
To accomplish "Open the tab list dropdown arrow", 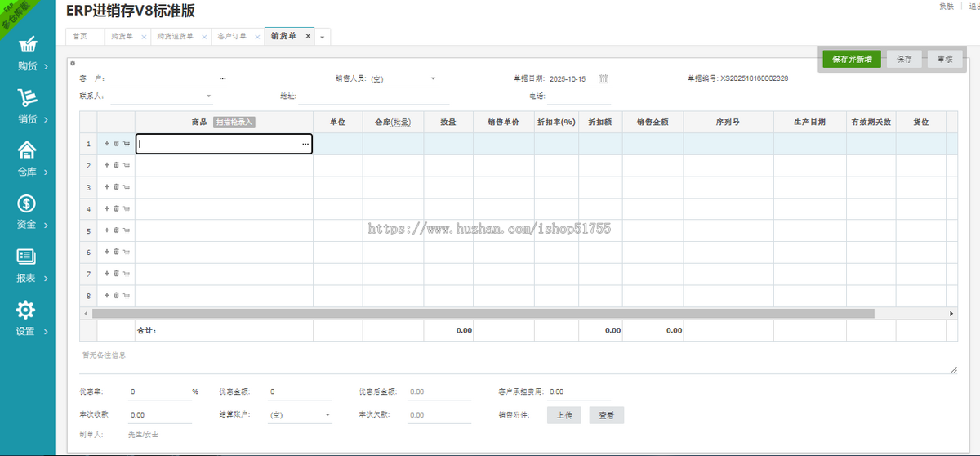I will coord(323,37).
